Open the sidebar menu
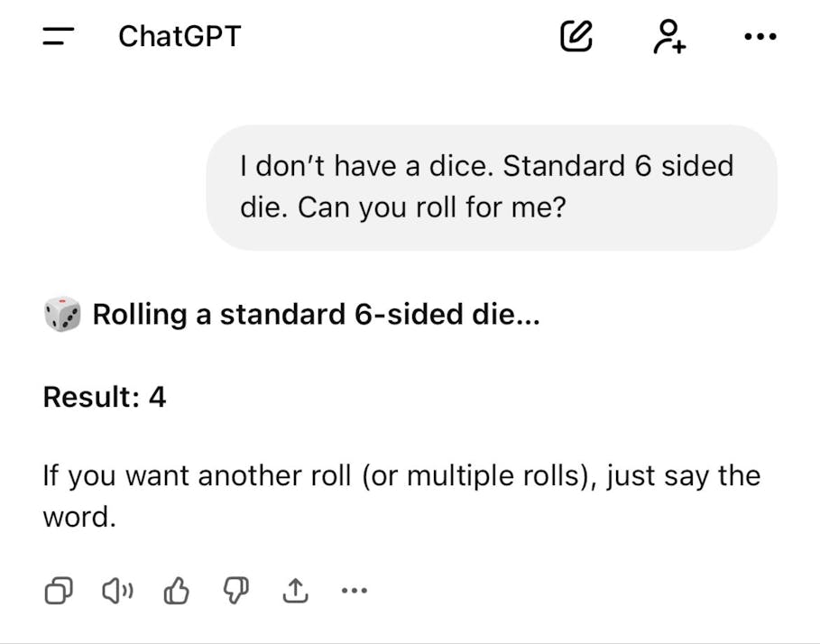This screenshot has width=820, height=644. click(x=60, y=37)
